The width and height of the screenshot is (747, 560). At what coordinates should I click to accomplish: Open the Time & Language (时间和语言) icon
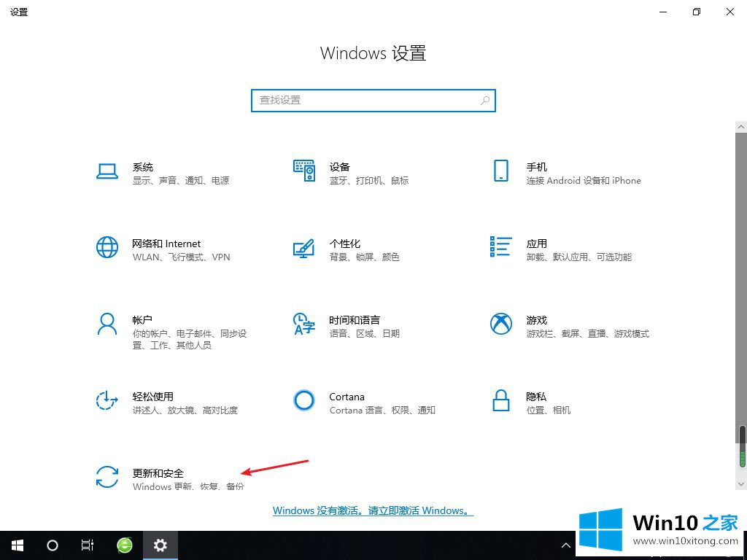pyautogui.click(x=304, y=324)
